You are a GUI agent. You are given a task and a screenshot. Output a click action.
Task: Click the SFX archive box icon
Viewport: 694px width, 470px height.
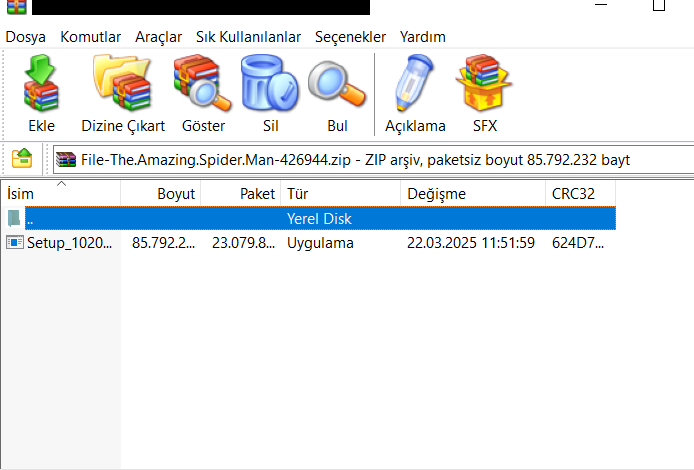(484, 83)
